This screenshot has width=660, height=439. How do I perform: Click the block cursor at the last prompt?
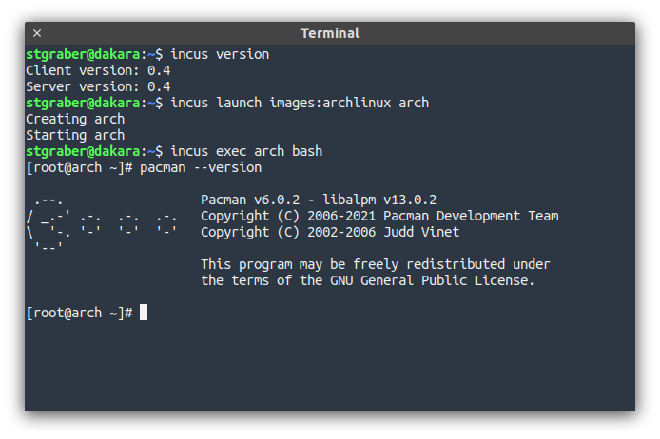point(144,313)
